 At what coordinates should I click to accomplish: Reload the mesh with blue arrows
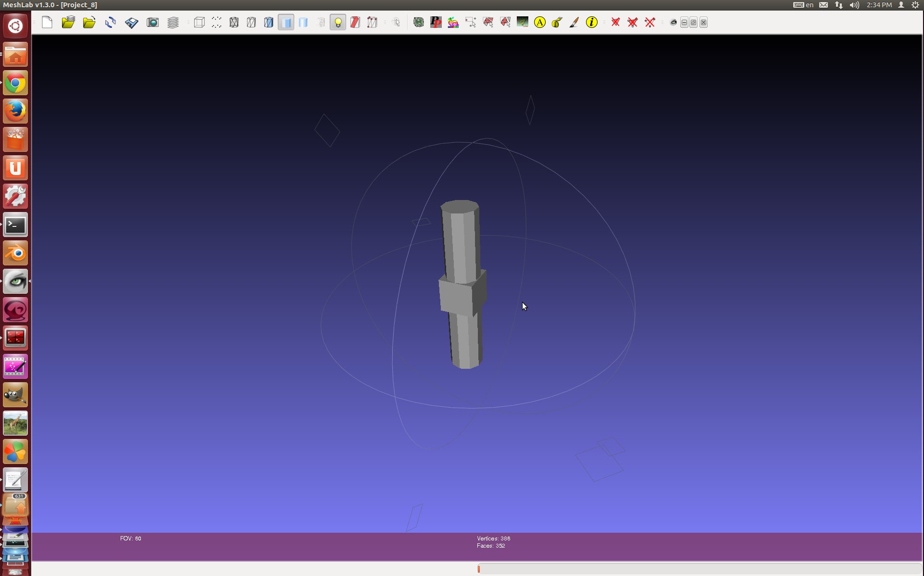[111, 22]
